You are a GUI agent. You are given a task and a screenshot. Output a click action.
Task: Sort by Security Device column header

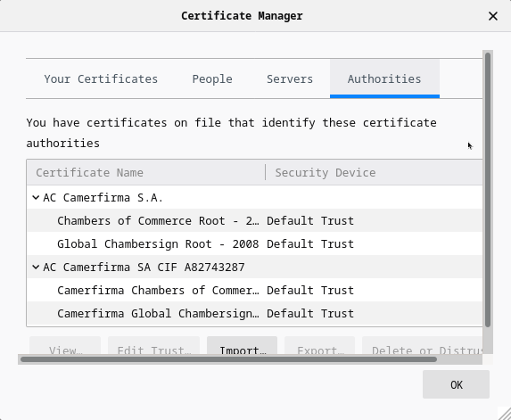[x=375, y=172]
